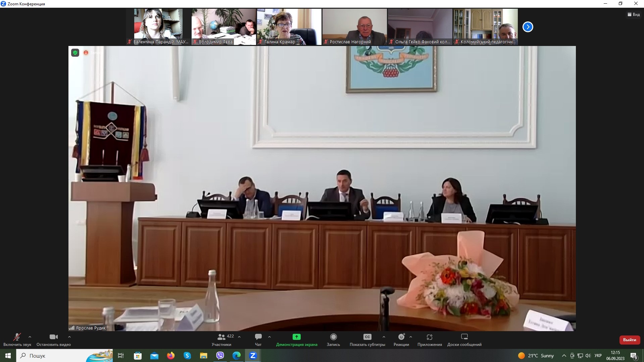This screenshot has height=362, width=644.
Task: Open Viber from the Windows taskbar
Action: point(220,356)
